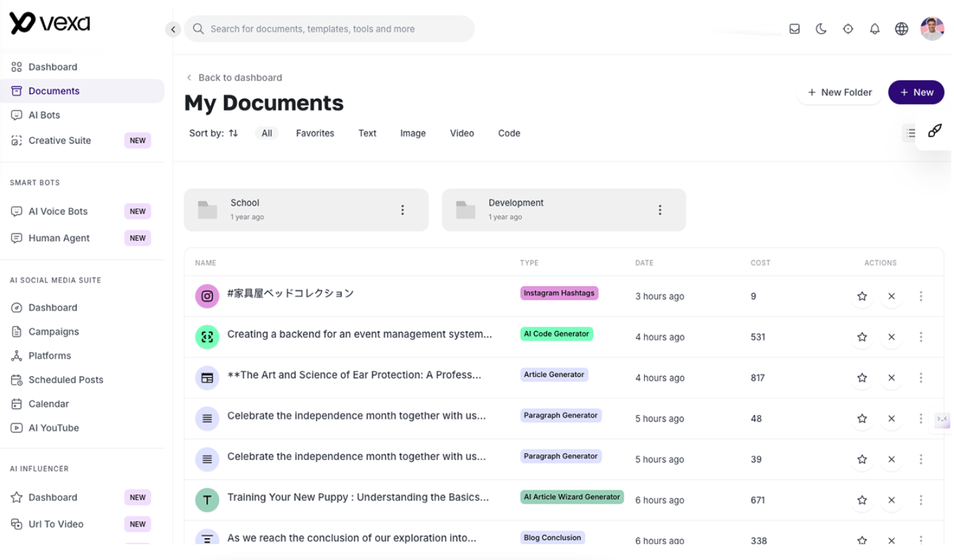
Task: Open the user profile avatar
Action: pos(931,29)
